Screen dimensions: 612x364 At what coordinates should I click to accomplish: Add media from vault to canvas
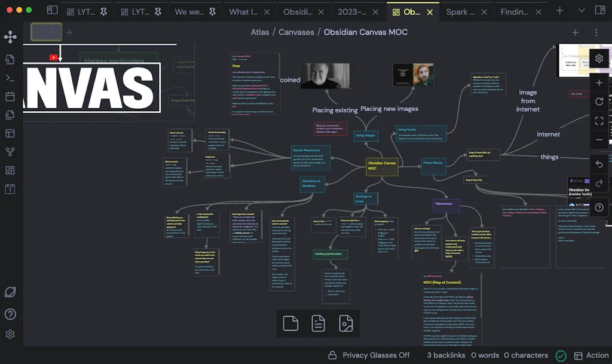pyautogui.click(x=346, y=323)
